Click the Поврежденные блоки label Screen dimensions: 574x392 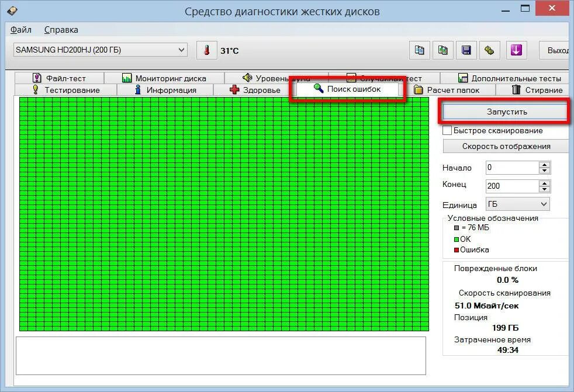pyautogui.click(x=495, y=268)
